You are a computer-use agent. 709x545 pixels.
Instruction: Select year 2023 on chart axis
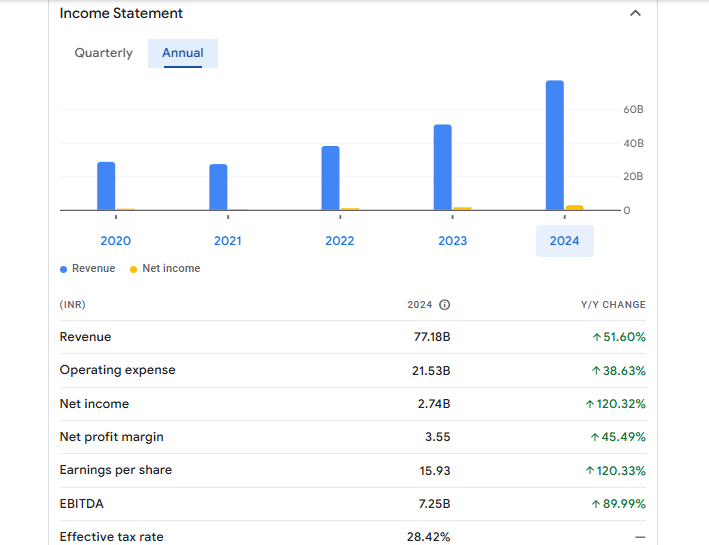tap(453, 241)
